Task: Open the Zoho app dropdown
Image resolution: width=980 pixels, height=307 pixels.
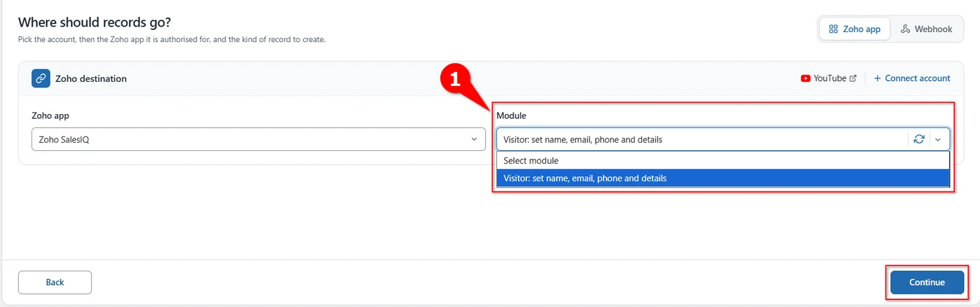Action: 258,139
